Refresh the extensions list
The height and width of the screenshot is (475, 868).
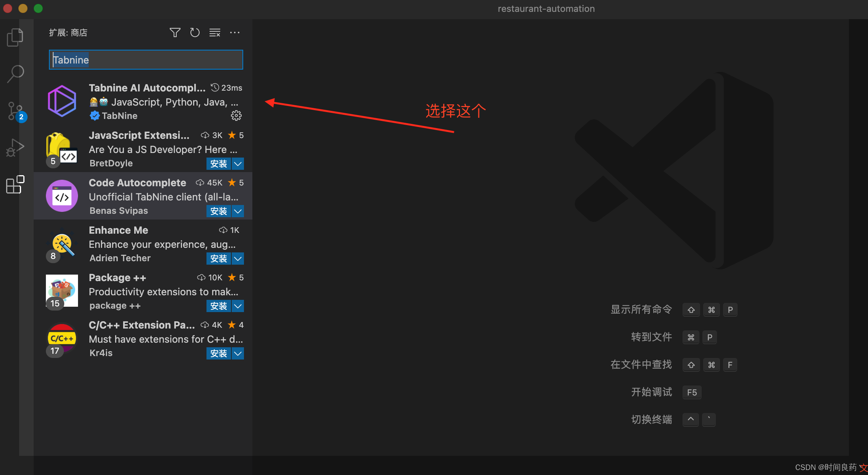pos(195,33)
